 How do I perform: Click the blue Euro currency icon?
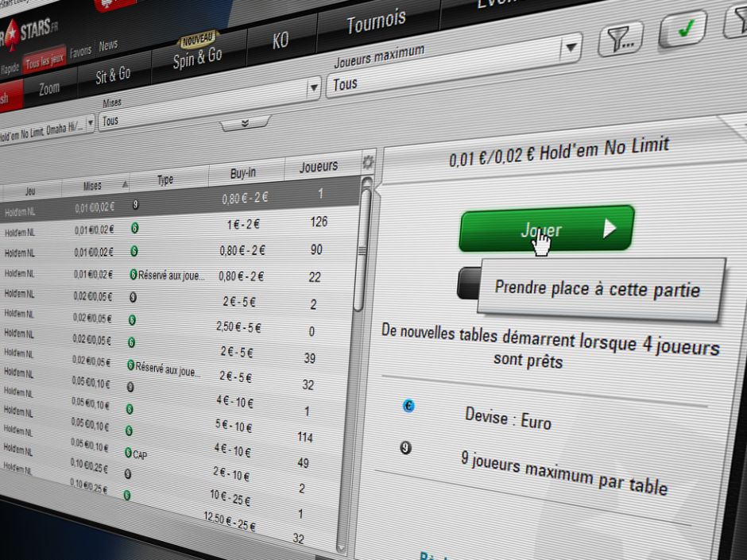pyautogui.click(x=408, y=406)
